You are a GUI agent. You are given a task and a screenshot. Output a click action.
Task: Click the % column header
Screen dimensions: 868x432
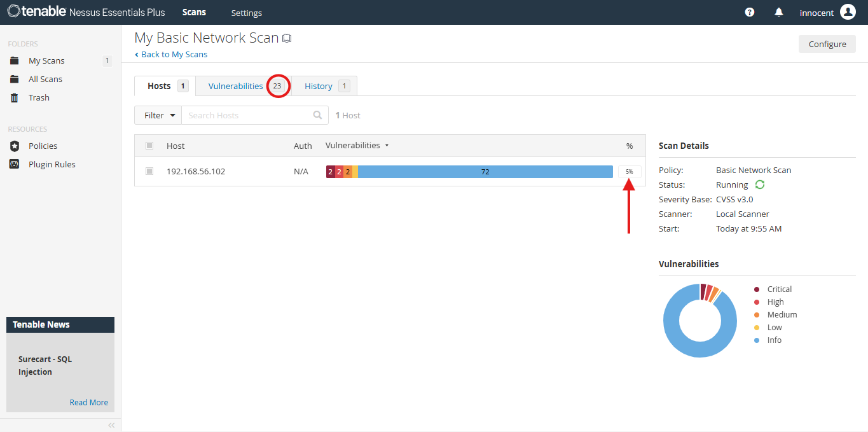click(630, 146)
